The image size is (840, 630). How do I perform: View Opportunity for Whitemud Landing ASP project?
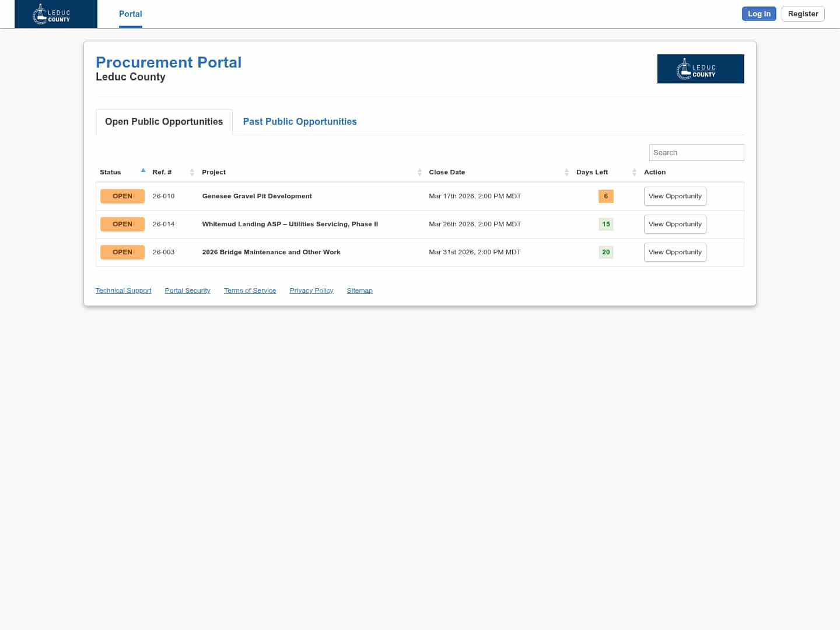pos(675,224)
